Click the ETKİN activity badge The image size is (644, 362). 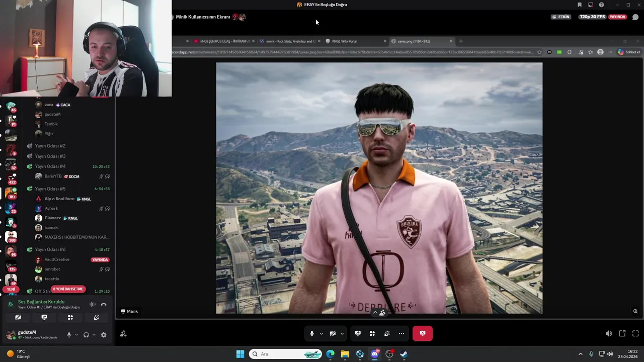pyautogui.click(x=561, y=17)
